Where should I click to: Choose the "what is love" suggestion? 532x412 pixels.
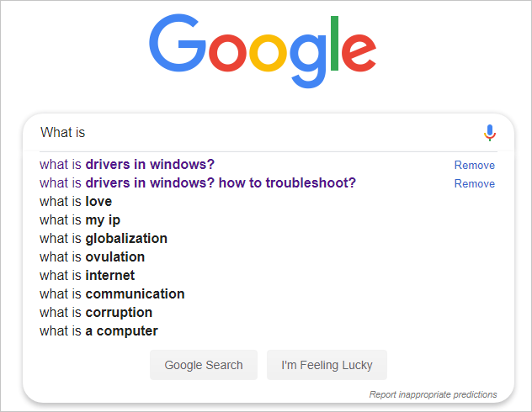76,202
